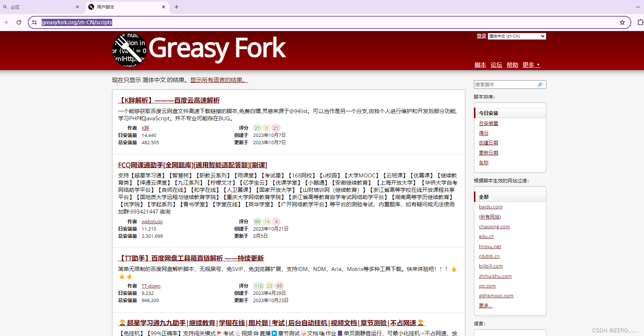Screen dimensions: 644x336
Task: Open FCQ网课通助手 script title
Action: click(192, 165)
